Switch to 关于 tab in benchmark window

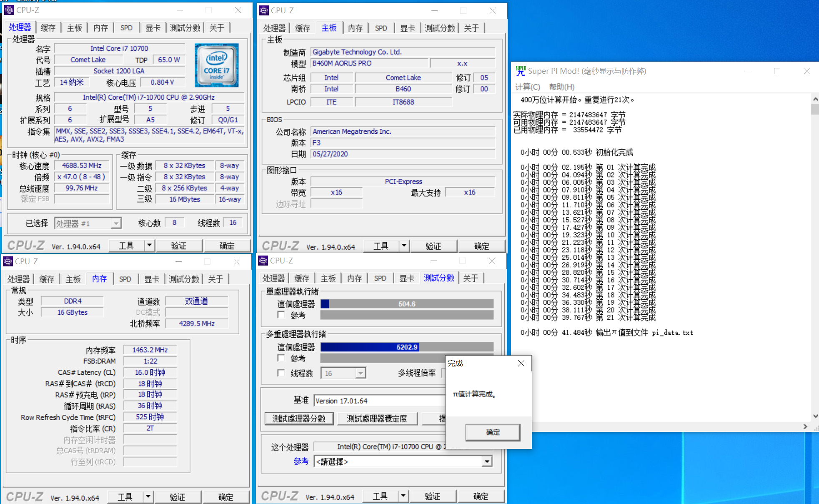471,278
